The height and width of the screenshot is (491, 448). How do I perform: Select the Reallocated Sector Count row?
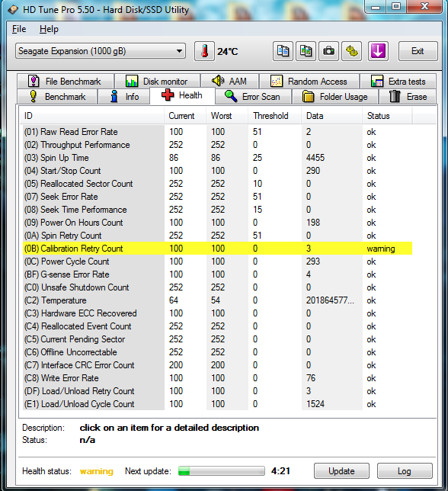coord(217,184)
